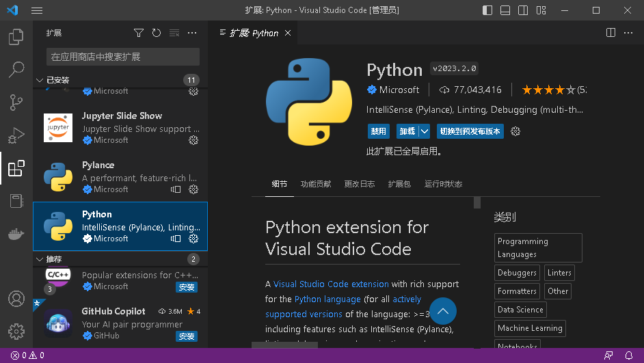
Task: Install GitHub Copilot extension
Action: click(x=187, y=336)
